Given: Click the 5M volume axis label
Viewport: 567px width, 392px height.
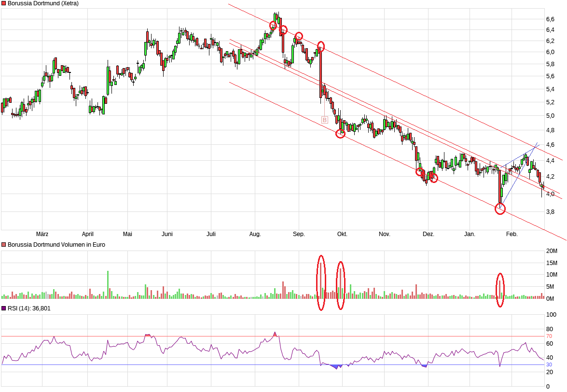Looking at the screenshot, I should pos(550,287).
